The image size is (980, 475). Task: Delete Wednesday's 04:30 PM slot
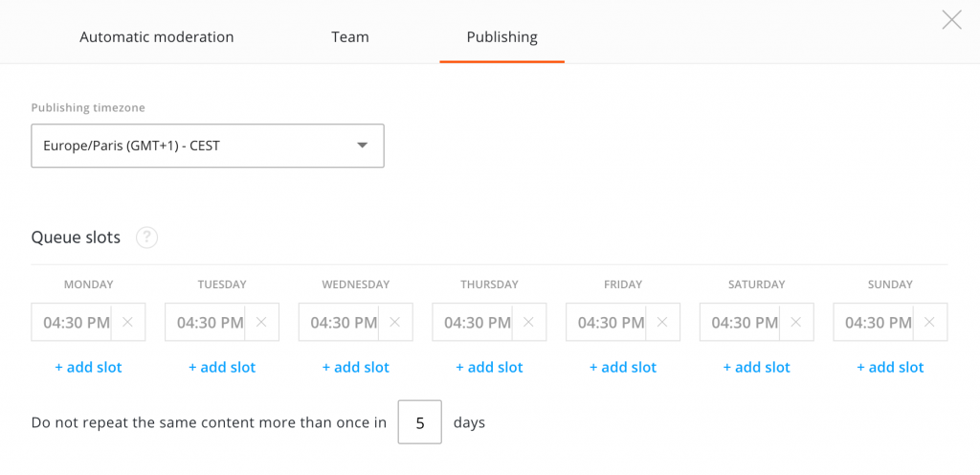[395, 323]
